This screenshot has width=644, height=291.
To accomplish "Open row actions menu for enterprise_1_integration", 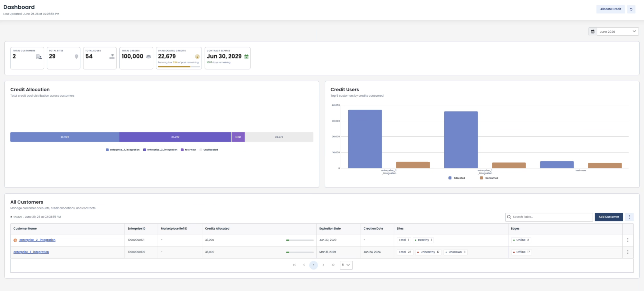I will [x=627, y=252].
